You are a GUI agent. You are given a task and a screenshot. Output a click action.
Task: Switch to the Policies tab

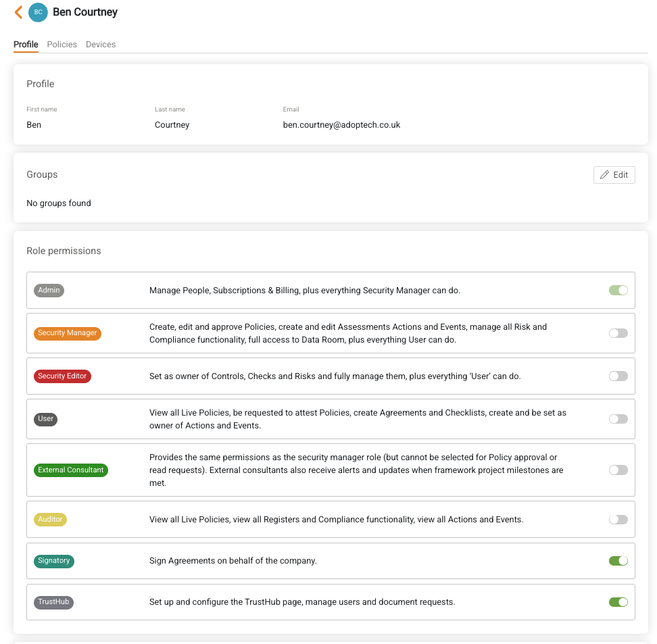point(62,45)
